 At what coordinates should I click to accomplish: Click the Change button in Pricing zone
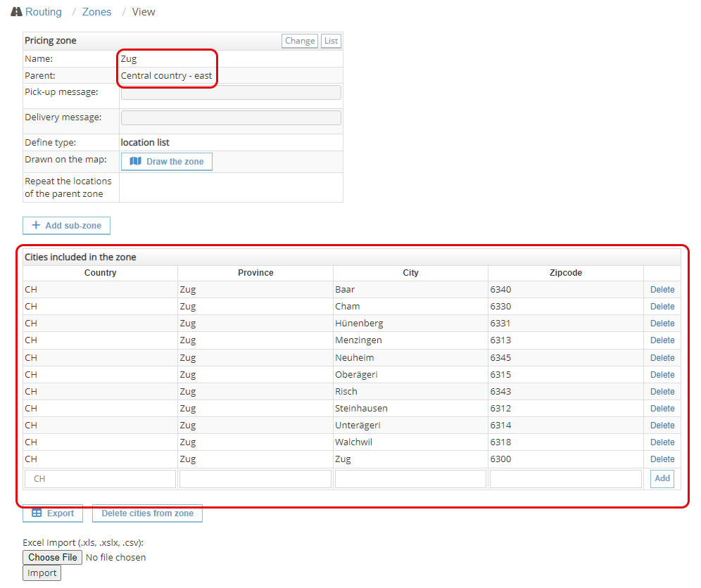click(300, 41)
